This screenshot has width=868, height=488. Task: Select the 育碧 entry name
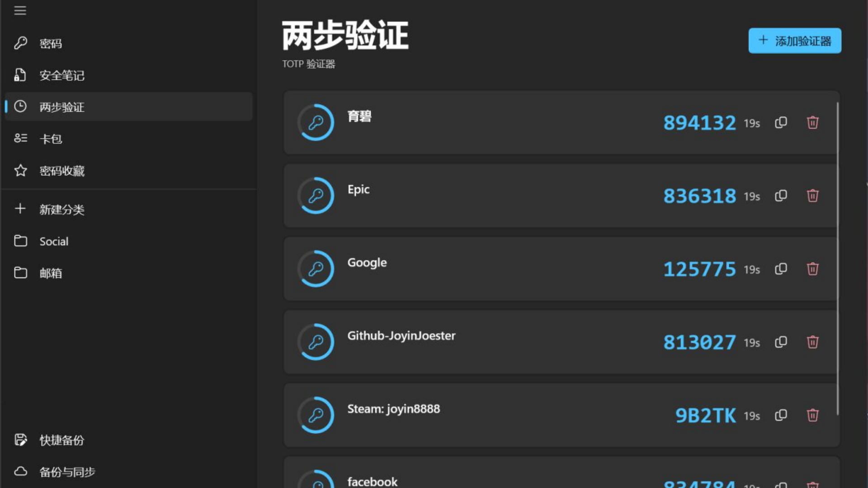[x=359, y=116]
